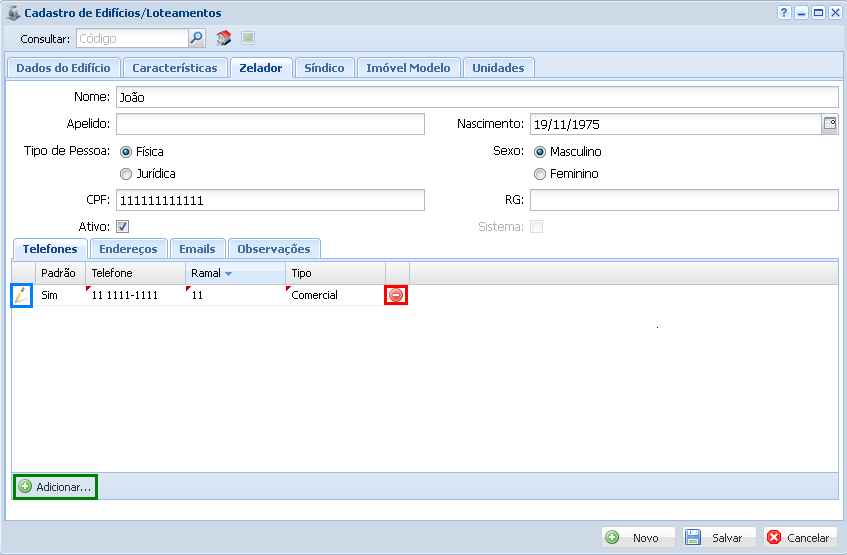Select Feminino as sexo
The image size is (847, 555).
click(540, 174)
